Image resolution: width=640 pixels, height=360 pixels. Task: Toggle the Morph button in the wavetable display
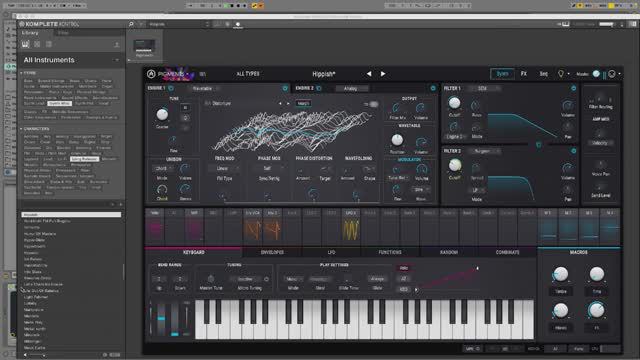[x=303, y=104]
